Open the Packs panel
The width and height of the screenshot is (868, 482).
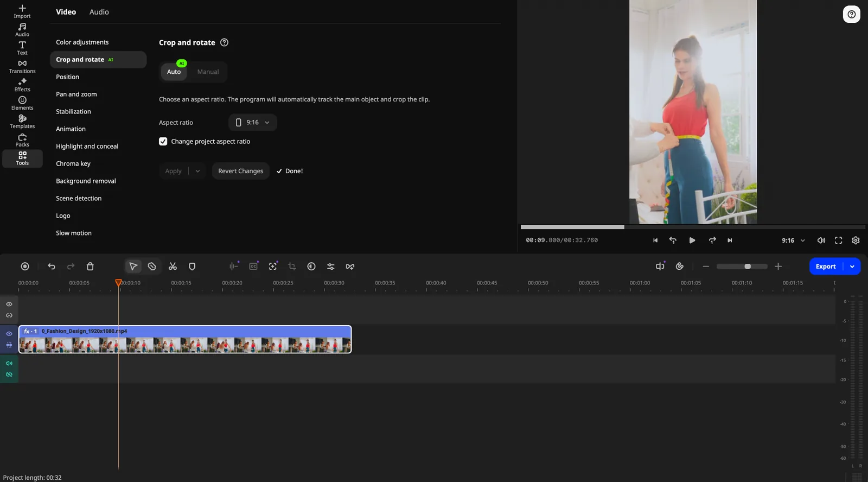coord(22,141)
